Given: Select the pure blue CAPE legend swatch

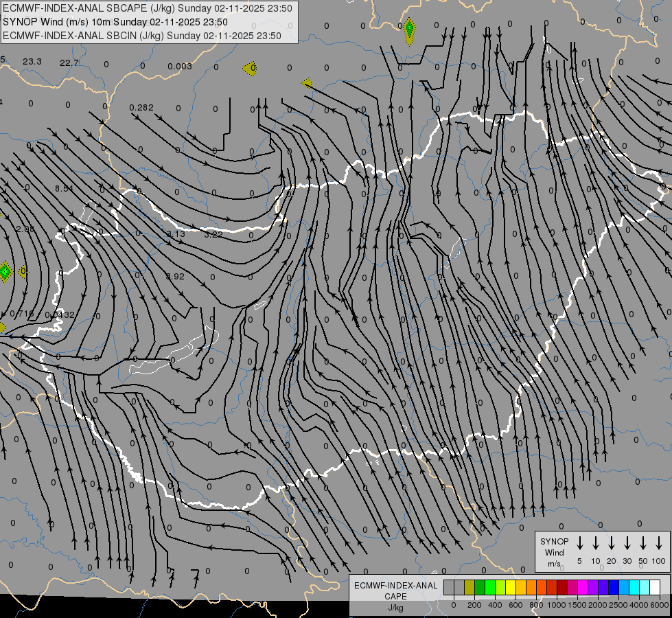Looking at the screenshot, I should coord(613,587).
